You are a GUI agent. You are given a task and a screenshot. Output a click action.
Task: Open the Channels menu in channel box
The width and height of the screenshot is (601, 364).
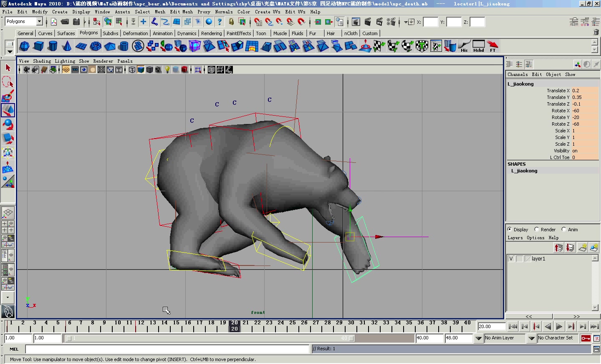[518, 74]
